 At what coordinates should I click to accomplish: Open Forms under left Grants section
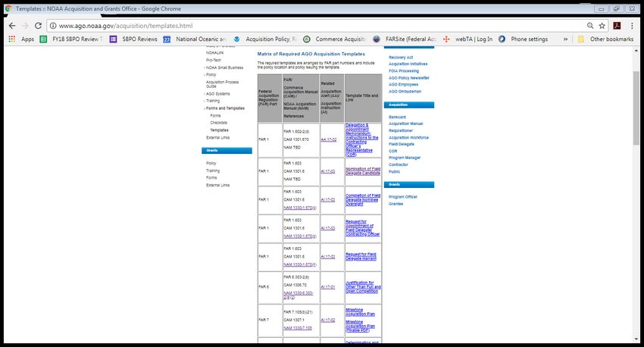coord(211,178)
